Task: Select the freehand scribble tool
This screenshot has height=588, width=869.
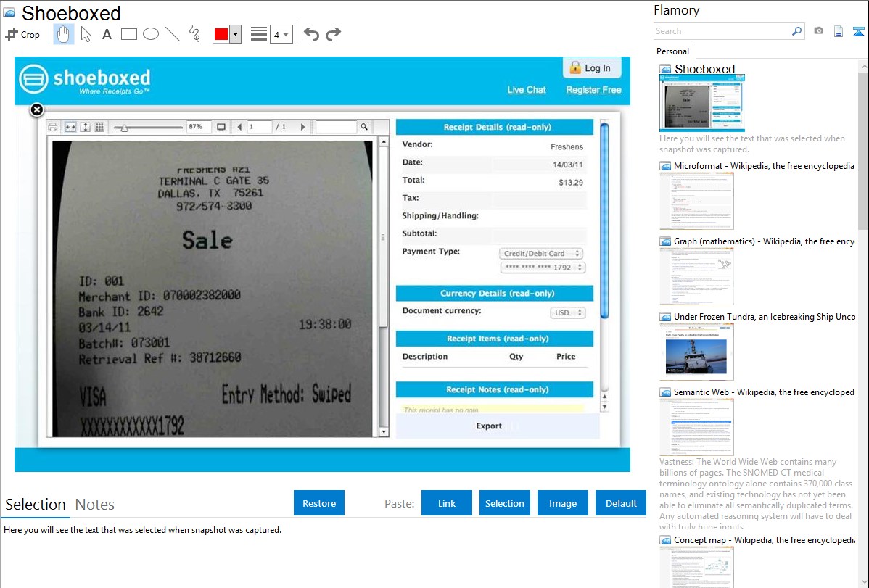Action: click(x=194, y=34)
